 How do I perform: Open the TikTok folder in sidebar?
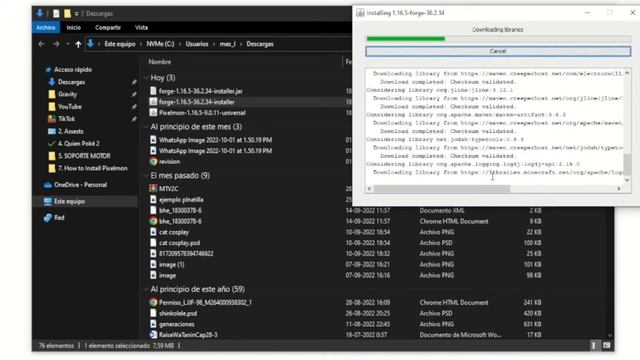[x=66, y=119]
